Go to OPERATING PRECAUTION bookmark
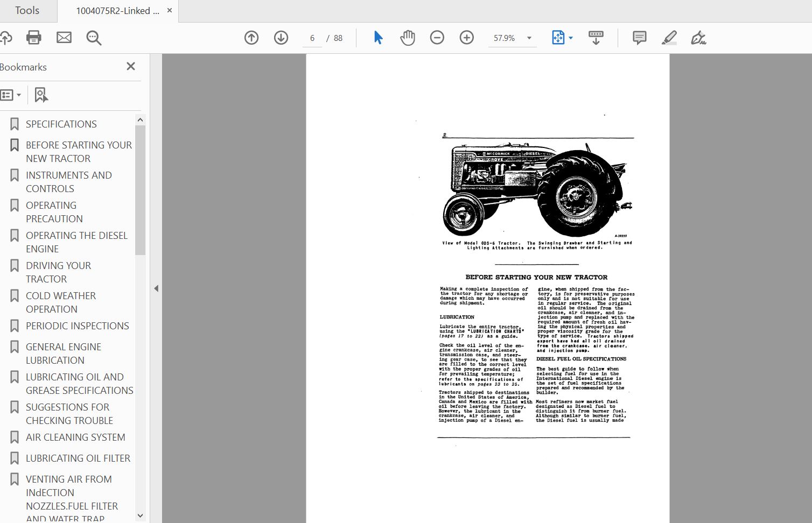The width and height of the screenshot is (812, 523). (x=54, y=212)
